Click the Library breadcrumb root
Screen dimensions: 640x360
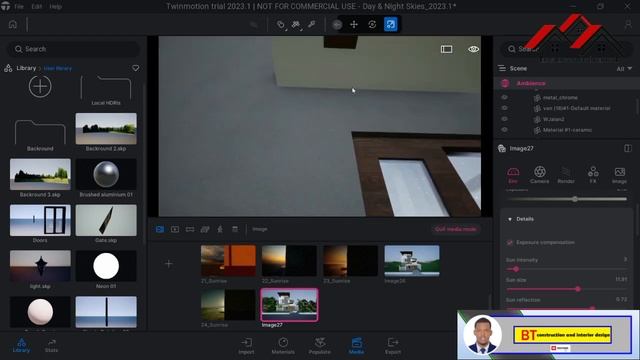click(26, 68)
